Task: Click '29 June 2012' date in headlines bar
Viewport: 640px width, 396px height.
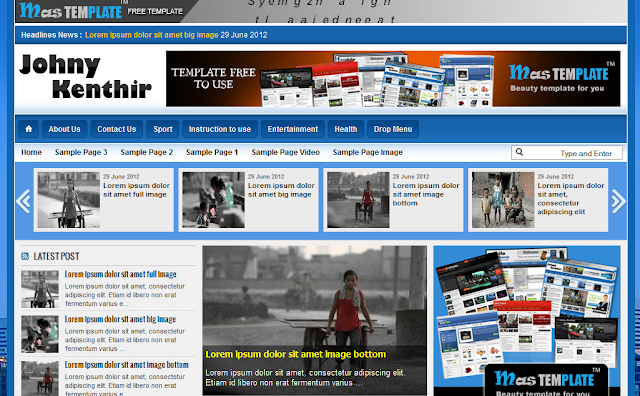Action: pyautogui.click(x=244, y=35)
